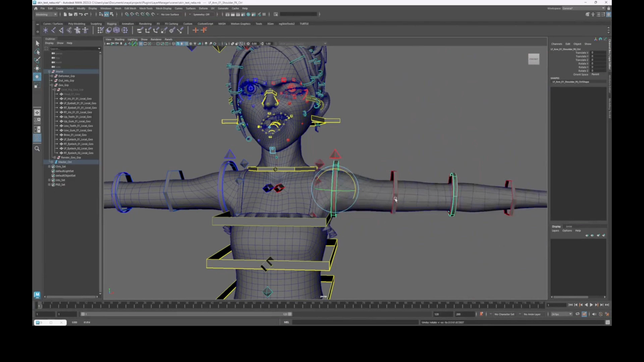The image size is (644, 362).
Task: Open the Modeling menu set dropdown
Action: pyautogui.click(x=46, y=14)
